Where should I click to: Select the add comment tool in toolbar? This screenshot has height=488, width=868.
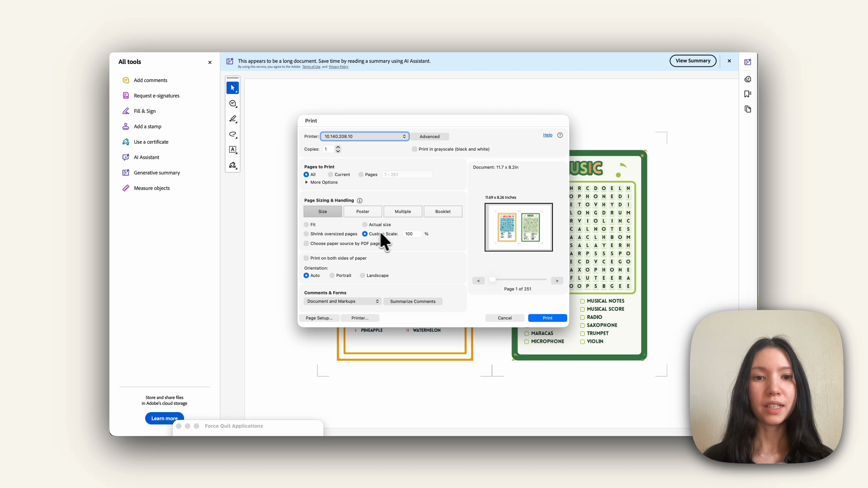click(233, 104)
